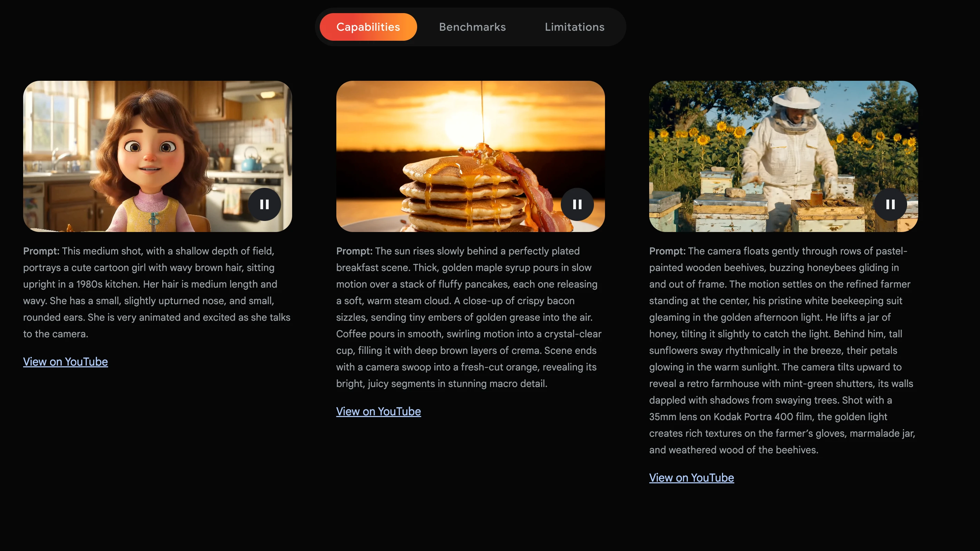Click the beekeeper's white suit in the video
This screenshot has height=551, width=980.
(789, 164)
